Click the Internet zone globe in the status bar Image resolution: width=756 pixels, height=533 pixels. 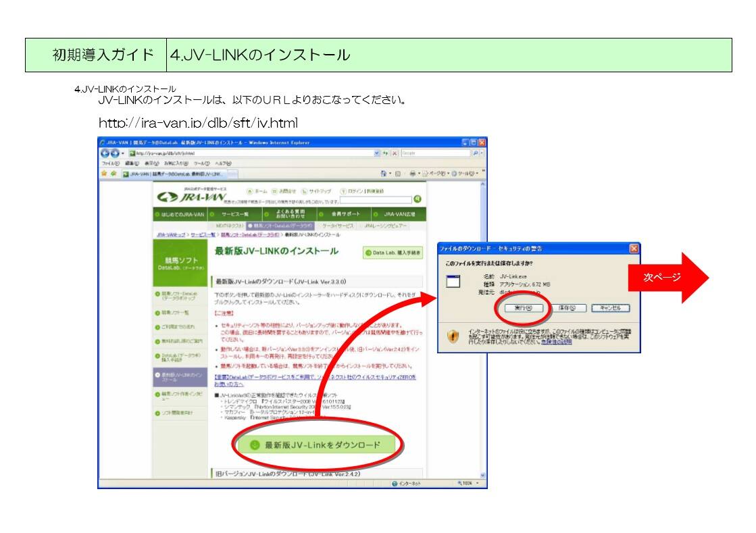click(395, 484)
